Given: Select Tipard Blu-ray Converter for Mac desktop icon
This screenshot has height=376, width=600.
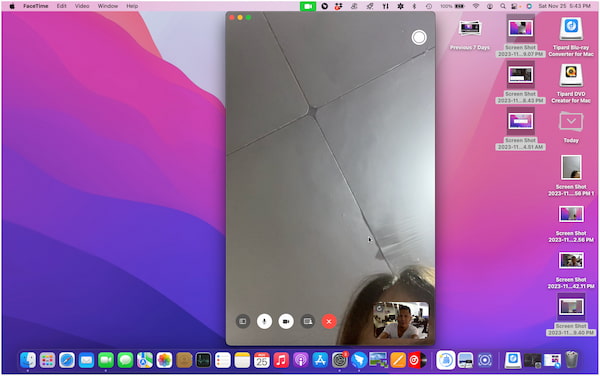Looking at the screenshot, I should [x=571, y=36].
